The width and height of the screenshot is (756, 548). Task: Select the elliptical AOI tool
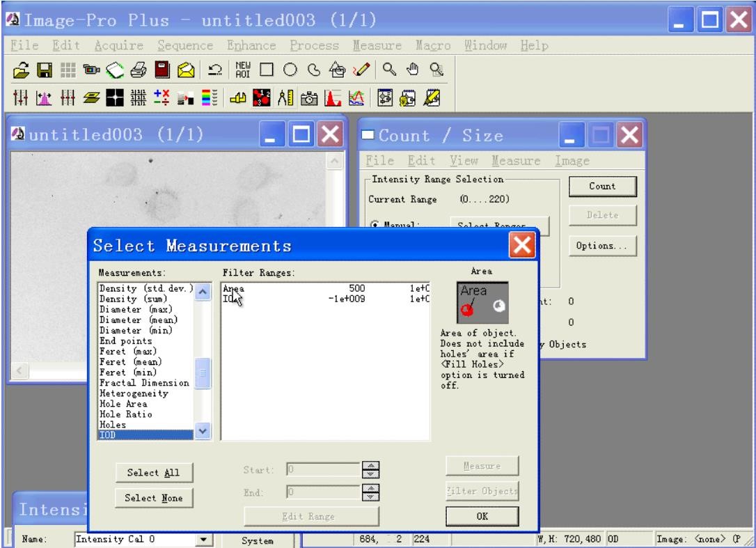pyautogui.click(x=290, y=70)
